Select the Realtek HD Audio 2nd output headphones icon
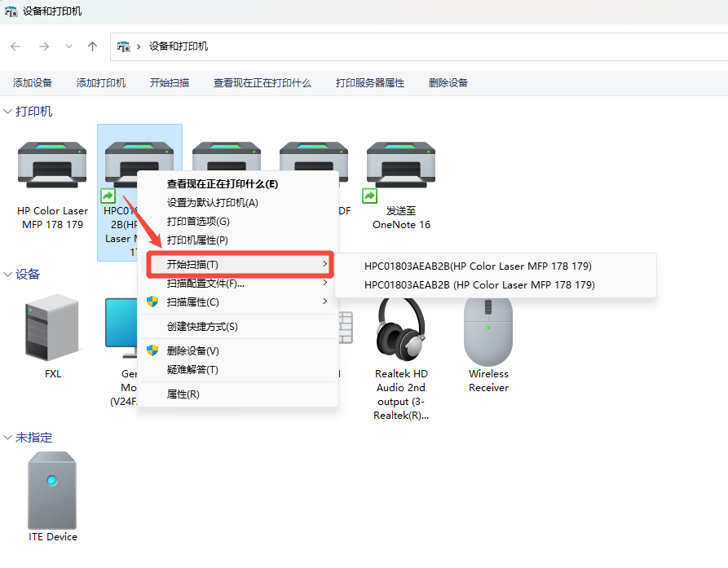This screenshot has width=728, height=568. [x=401, y=329]
